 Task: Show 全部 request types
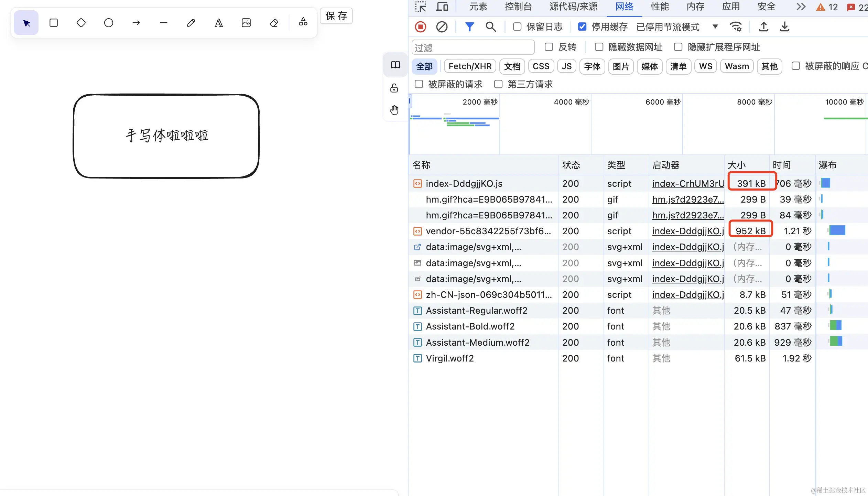click(x=424, y=66)
